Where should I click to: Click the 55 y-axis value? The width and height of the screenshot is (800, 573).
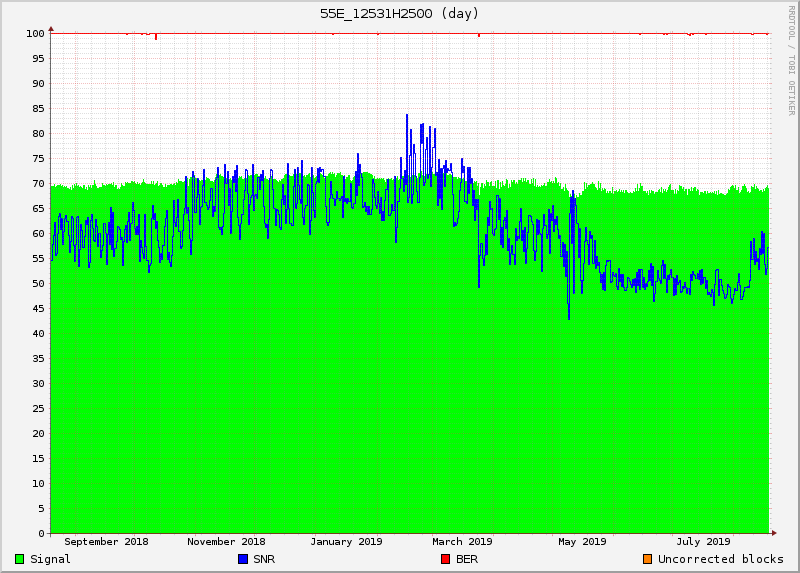(38, 259)
